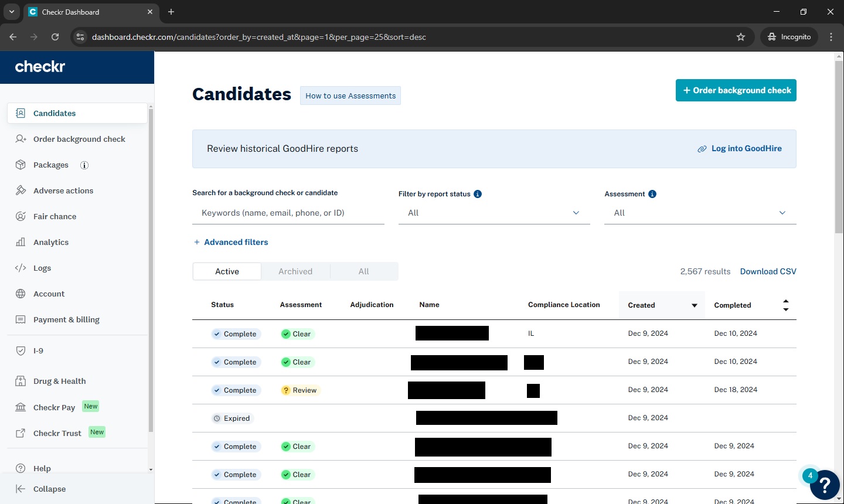Click the Compliance Location column header
This screenshot has height=504, width=844.
(x=564, y=305)
